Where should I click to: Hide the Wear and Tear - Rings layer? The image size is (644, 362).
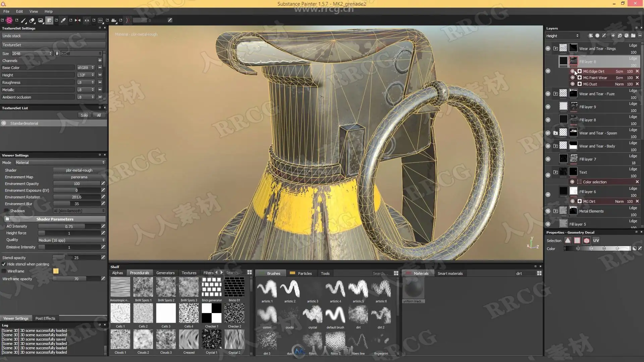(x=548, y=49)
